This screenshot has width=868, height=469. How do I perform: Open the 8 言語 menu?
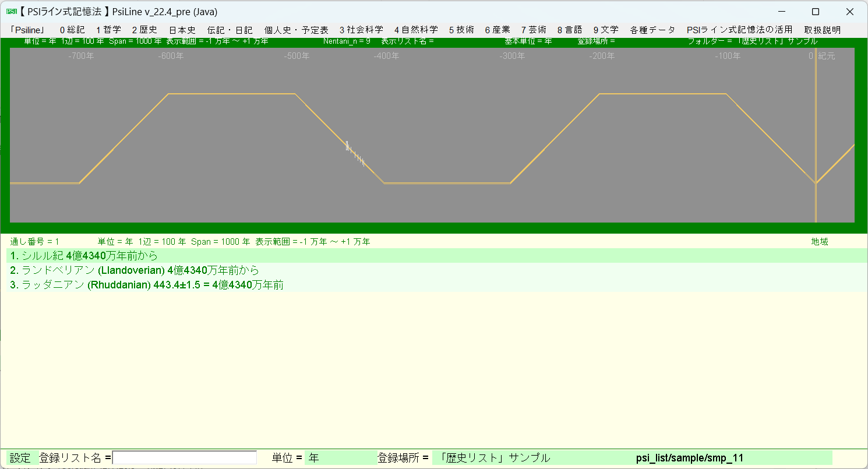(x=570, y=30)
